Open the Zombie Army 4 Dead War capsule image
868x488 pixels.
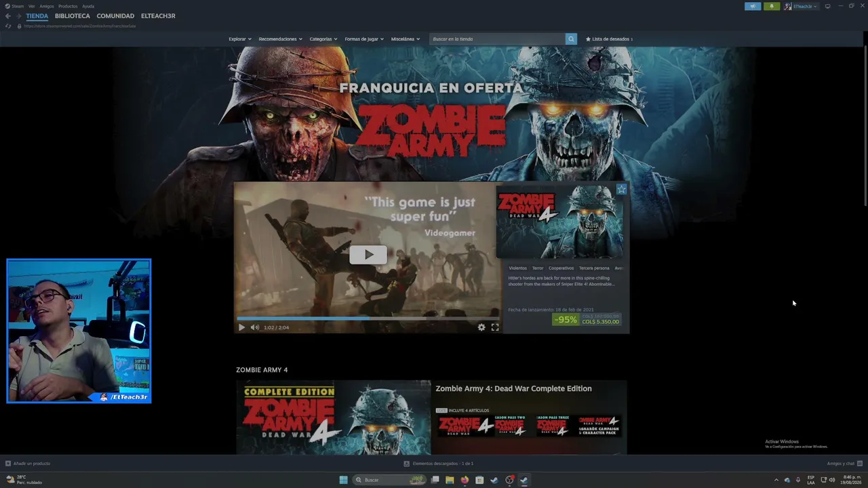pyautogui.click(x=560, y=222)
